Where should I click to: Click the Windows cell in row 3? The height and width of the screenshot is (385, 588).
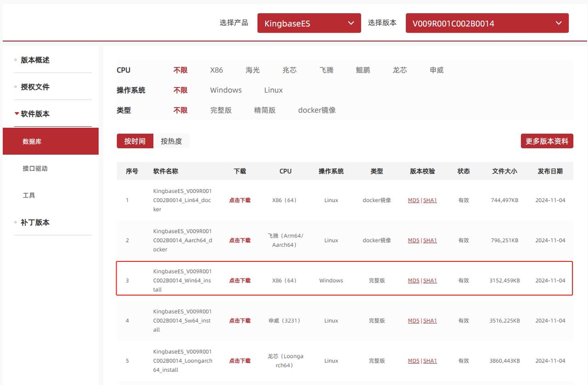point(331,281)
